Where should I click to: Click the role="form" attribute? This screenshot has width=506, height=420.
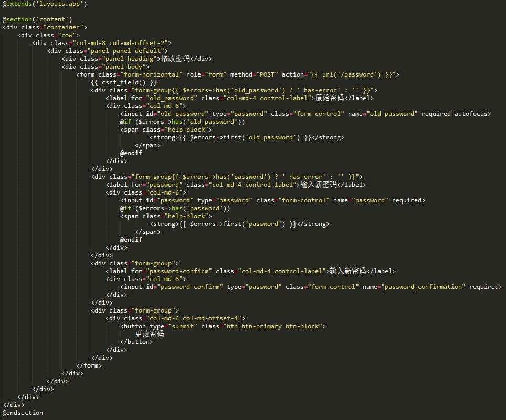(x=206, y=74)
